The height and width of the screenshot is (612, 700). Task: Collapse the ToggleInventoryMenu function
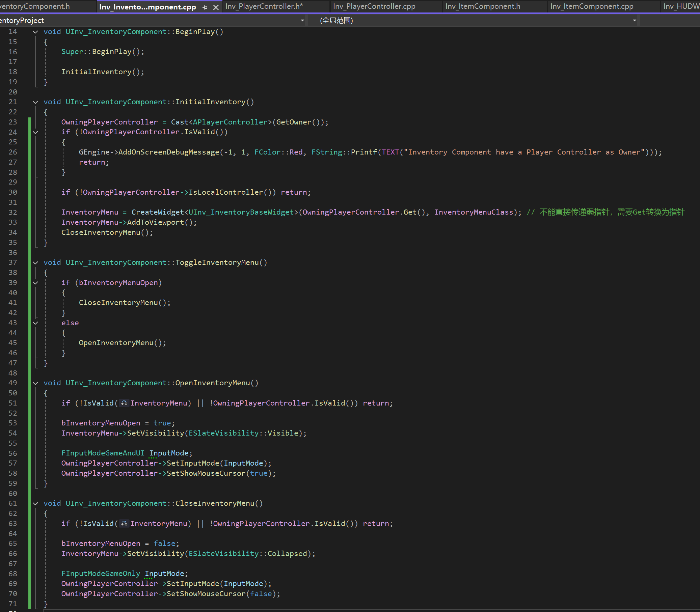tap(35, 262)
